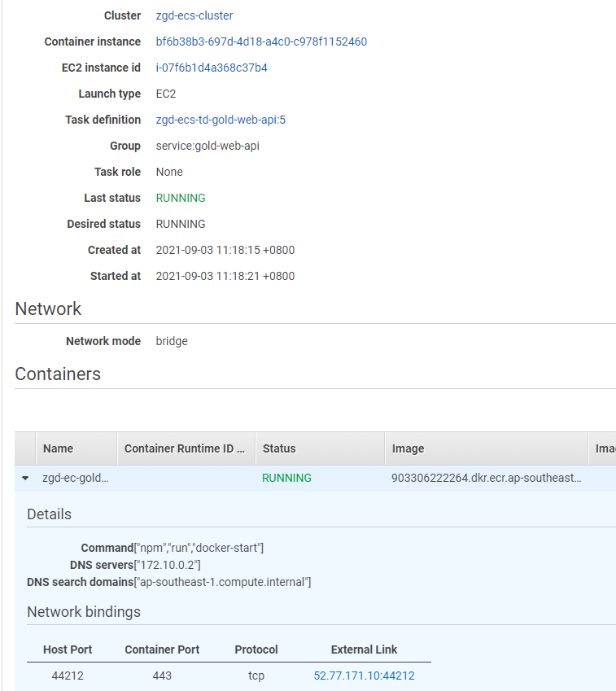
Task: Follow external link 52.77.171.10:44212
Action: click(x=364, y=676)
